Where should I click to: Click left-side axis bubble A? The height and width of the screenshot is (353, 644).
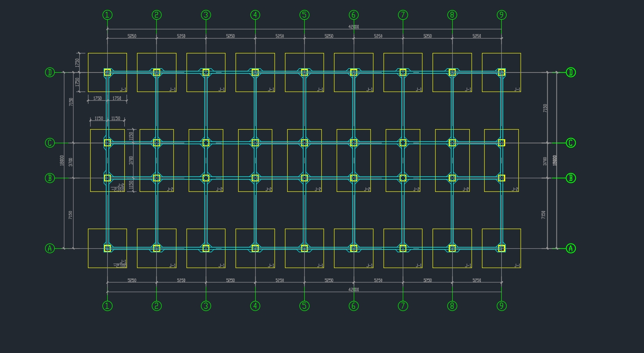tap(50, 248)
